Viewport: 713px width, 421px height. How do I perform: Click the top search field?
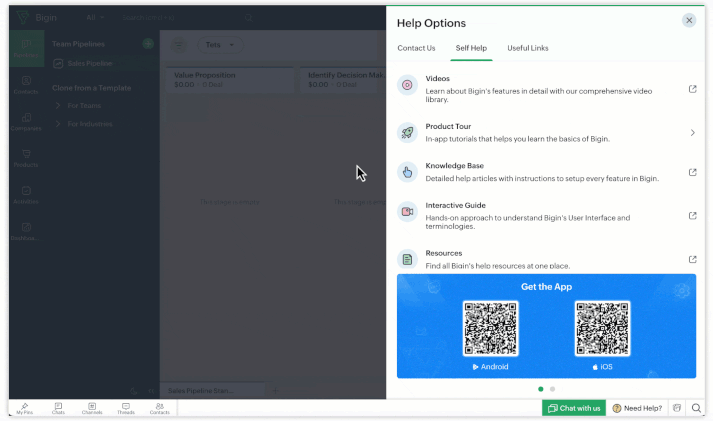(x=182, y=18)
